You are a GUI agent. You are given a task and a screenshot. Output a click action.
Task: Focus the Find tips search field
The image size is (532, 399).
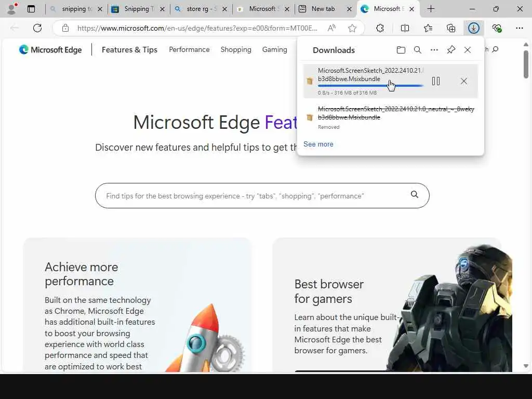(262, 196)
